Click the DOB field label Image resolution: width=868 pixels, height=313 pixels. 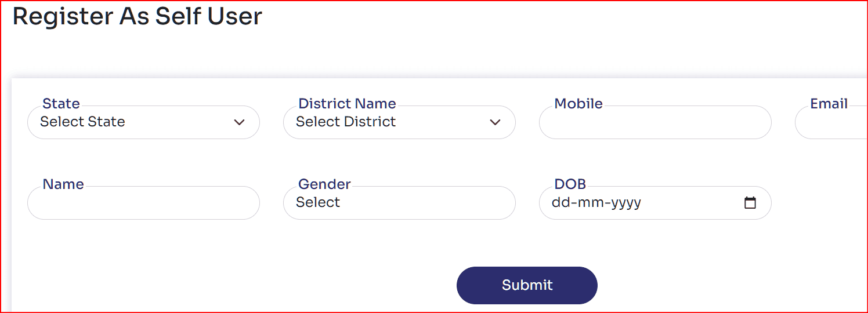[570, 184]
